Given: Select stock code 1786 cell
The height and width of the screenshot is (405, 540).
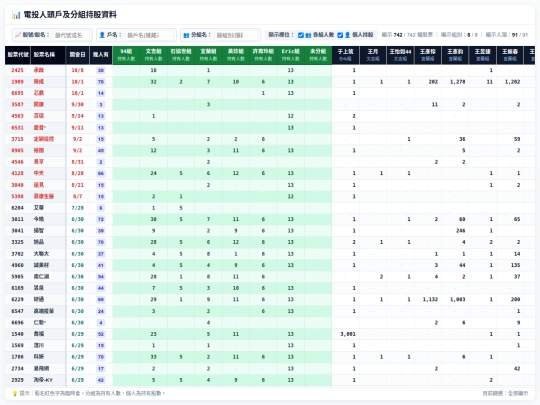Looking at the screenshot, I should [x=17, y=357].
